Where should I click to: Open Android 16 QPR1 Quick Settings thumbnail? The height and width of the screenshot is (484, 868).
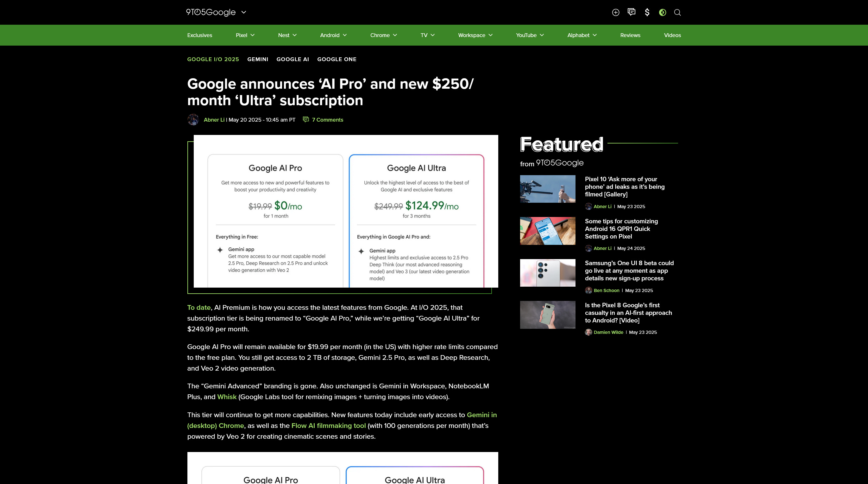(x=548, y=231)
